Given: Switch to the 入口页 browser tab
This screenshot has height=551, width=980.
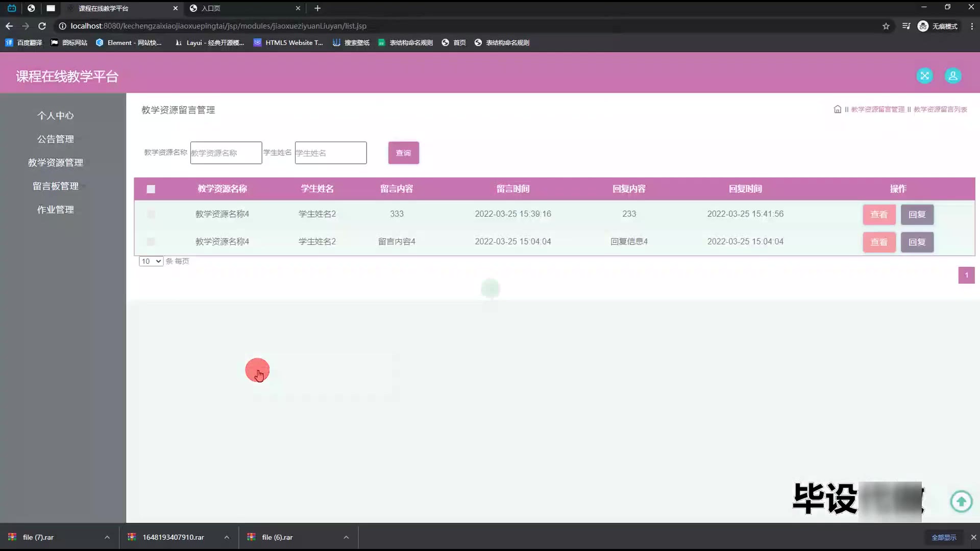Looking at the screenshot, I should point(245,8).
